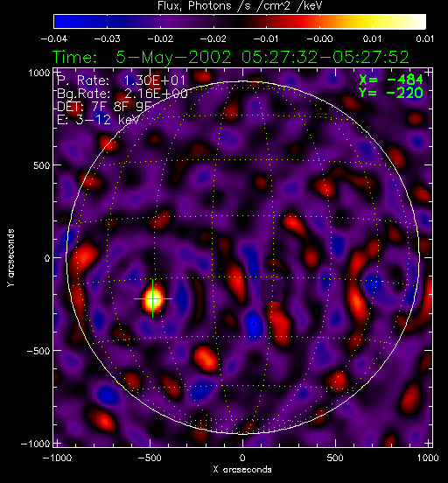Screen dimensions: 448x483
Task: Click the blue minimum spot below center
Action: click(x=253, y=325)
